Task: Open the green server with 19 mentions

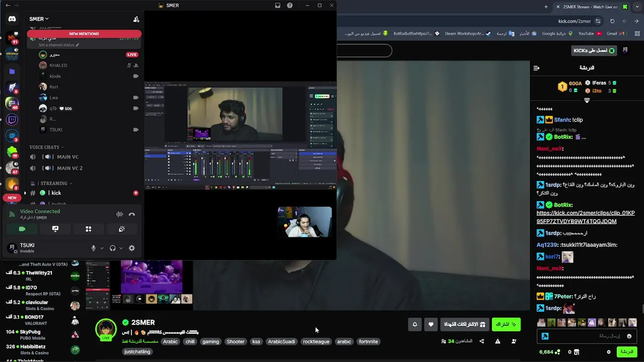Action: click(x=12, y=151)
